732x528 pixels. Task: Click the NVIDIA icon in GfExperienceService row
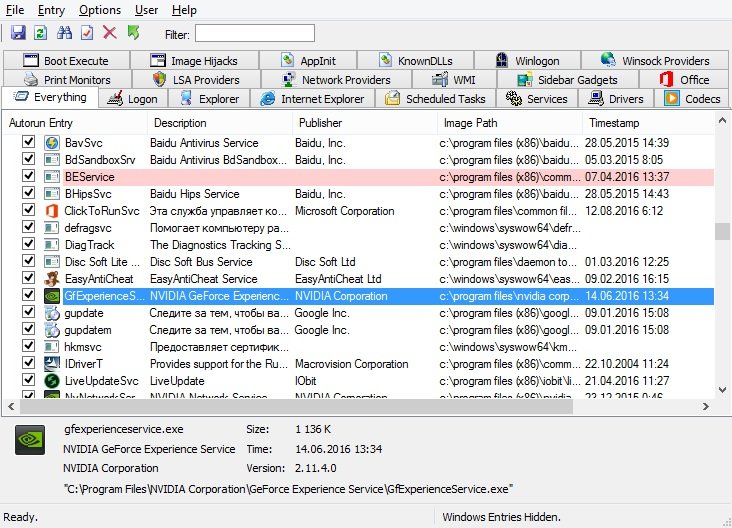[x=52, y=296]
